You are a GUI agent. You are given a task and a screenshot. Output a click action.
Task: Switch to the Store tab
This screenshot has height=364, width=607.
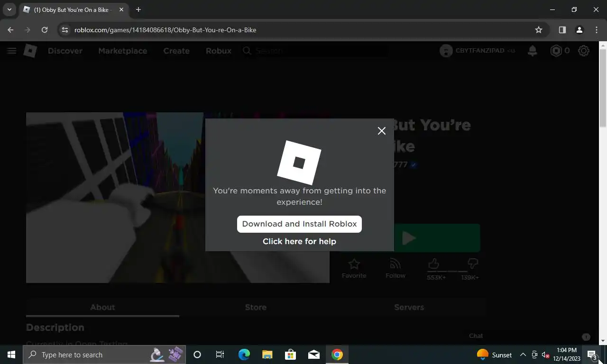256,307
